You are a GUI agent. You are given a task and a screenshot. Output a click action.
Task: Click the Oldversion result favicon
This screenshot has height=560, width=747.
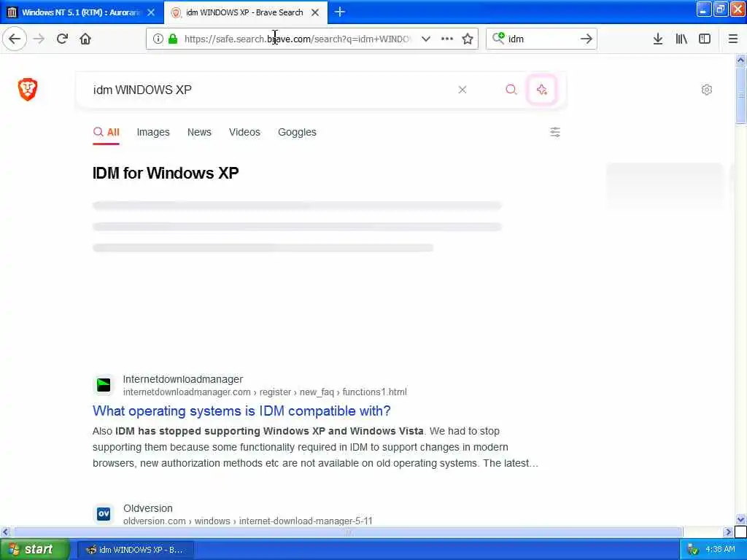tap(104, 514)
